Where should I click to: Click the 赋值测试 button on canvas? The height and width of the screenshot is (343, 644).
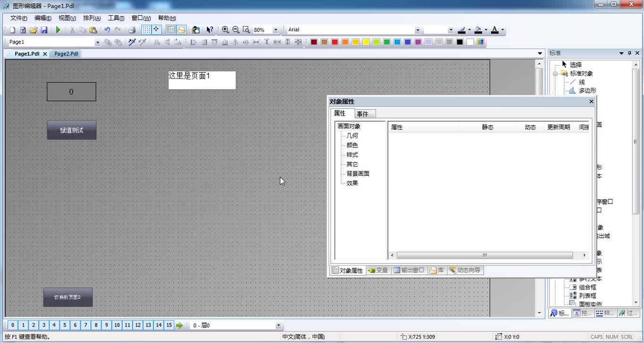coord(72,130)
